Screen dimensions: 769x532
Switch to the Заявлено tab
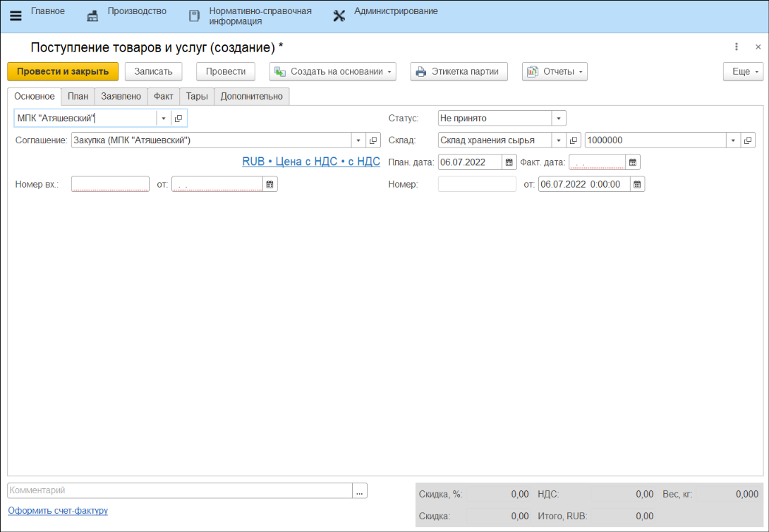click(121, 96)
